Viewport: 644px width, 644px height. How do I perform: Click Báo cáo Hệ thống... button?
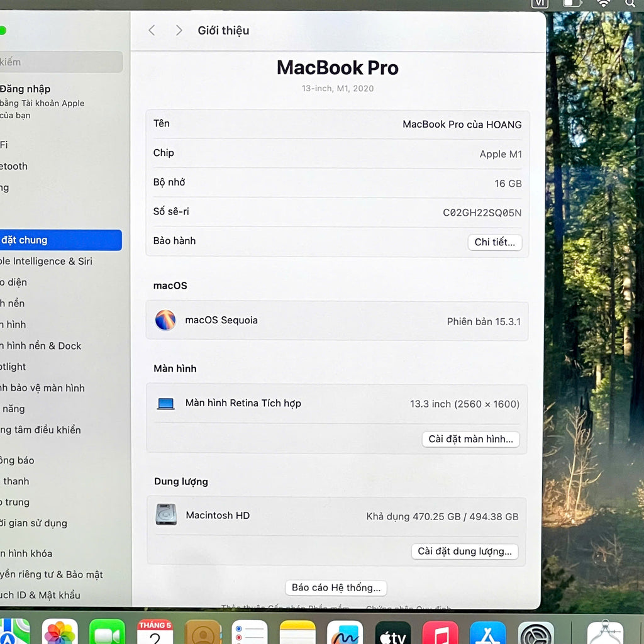pos(336,588)
